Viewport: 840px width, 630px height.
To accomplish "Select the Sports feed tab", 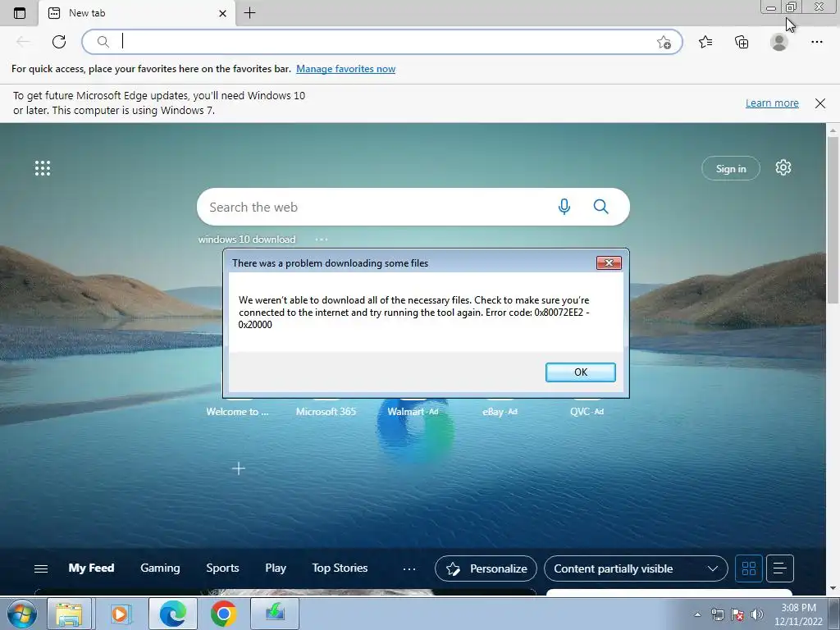I will click(x=222, y=568).
